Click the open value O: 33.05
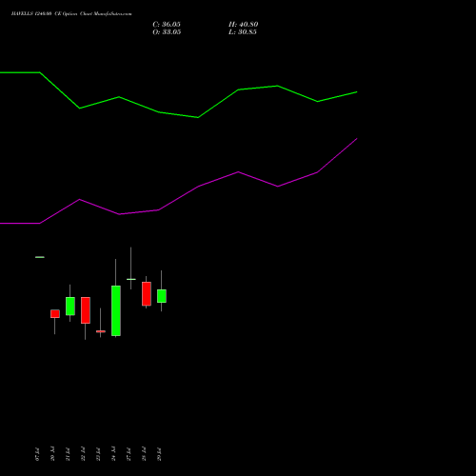Image resolution: width=476 pixels, height=476 pixels. coord(167,32)
